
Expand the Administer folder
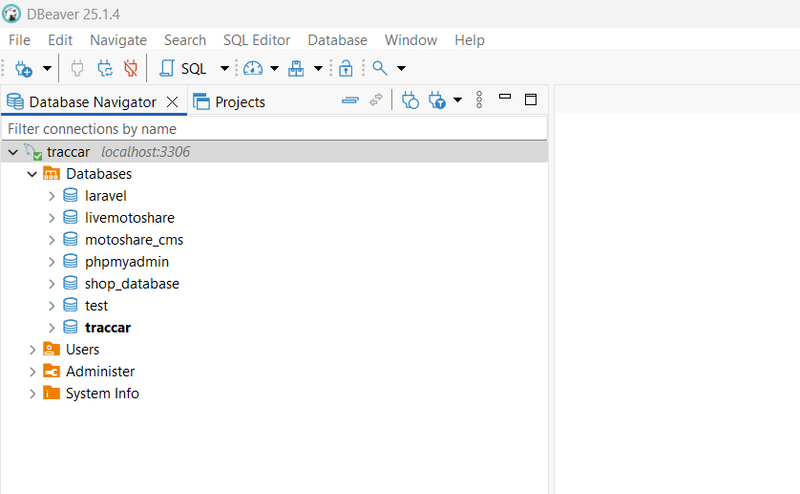[32, 372]
